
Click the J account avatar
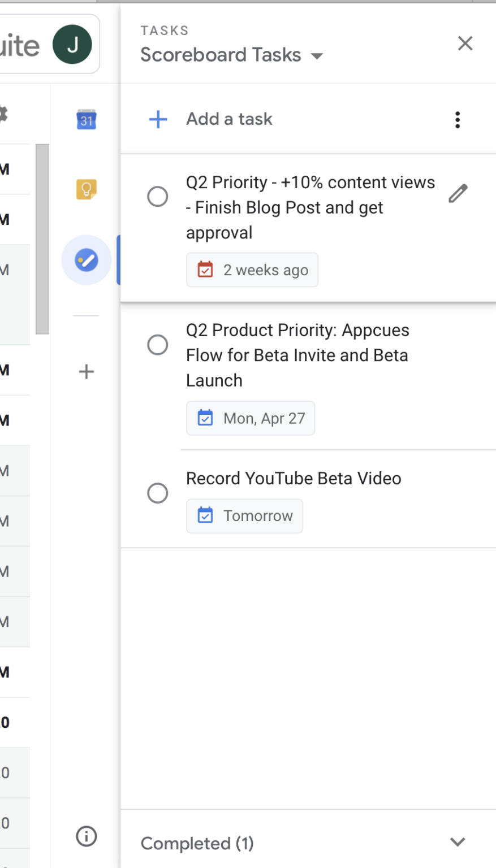pos(72,45)
